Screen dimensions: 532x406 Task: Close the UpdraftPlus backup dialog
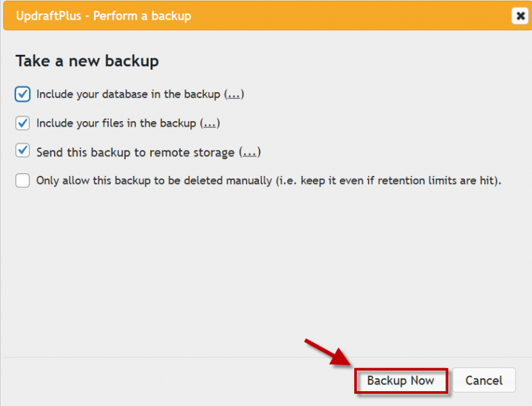click(519, 16)
